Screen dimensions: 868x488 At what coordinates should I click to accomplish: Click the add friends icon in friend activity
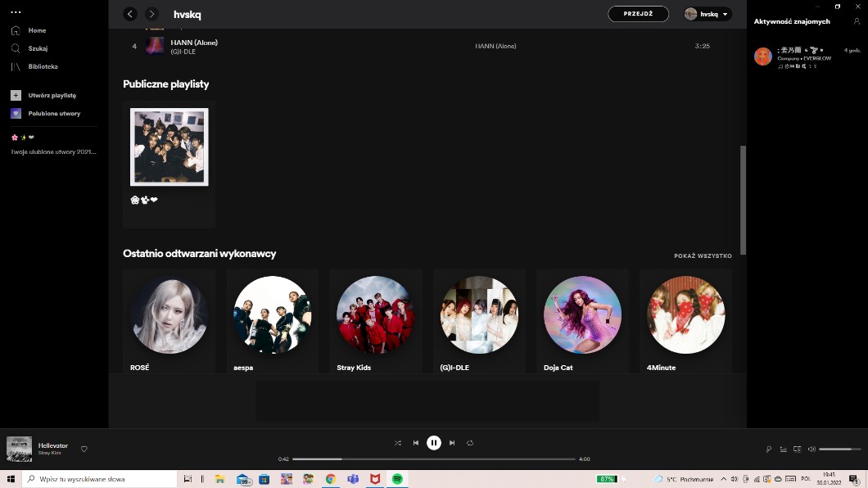tap(857, 21)
